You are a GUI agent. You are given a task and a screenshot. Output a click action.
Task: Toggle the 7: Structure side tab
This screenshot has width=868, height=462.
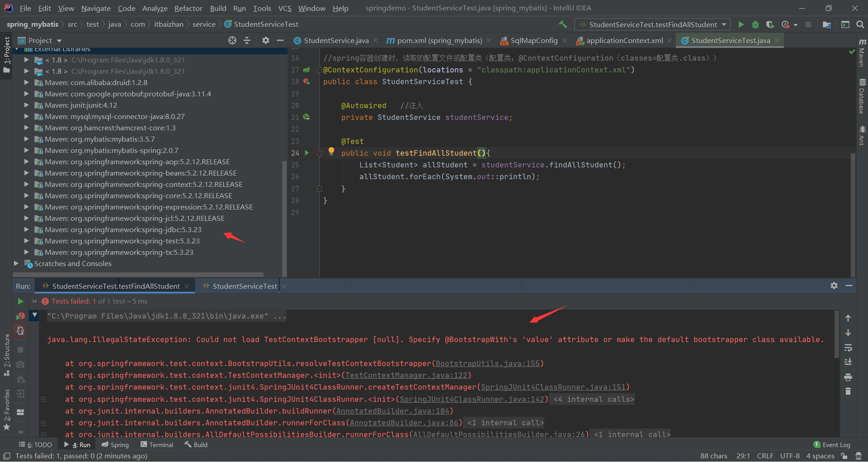pos(6,355)
